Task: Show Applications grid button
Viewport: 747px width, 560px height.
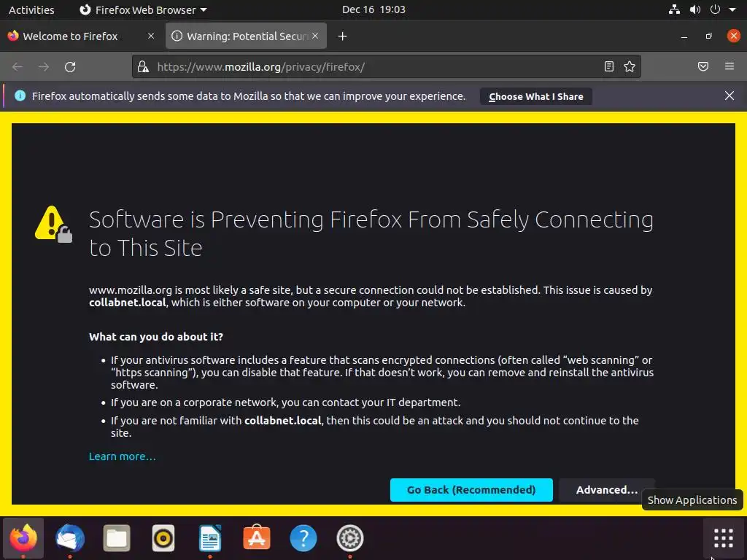Action: click(723, 538)
